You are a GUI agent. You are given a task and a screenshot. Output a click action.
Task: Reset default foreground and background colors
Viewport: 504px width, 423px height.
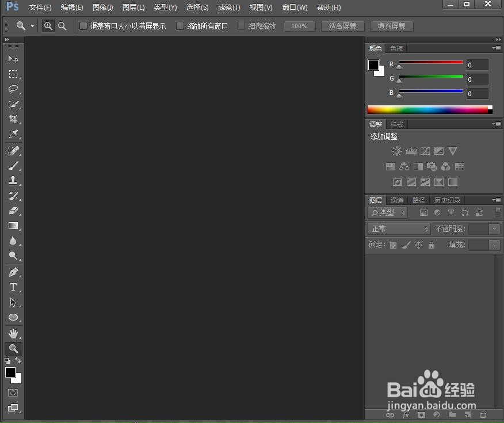7,361
